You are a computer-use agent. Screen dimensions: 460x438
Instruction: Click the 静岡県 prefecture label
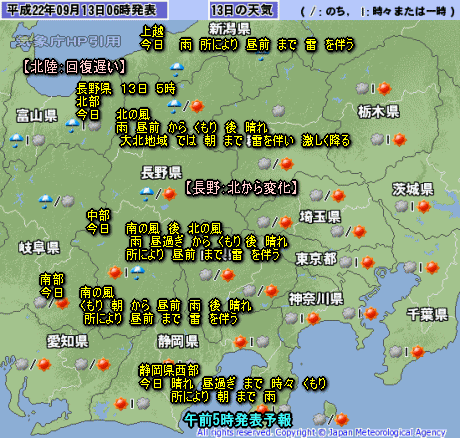178,342
